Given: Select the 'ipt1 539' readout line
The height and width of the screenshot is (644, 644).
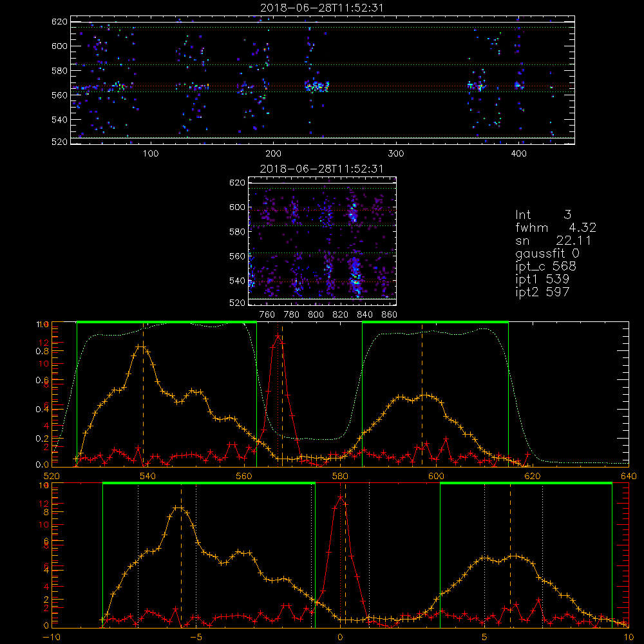Looking at the screenshot, I should pos(542,279).
